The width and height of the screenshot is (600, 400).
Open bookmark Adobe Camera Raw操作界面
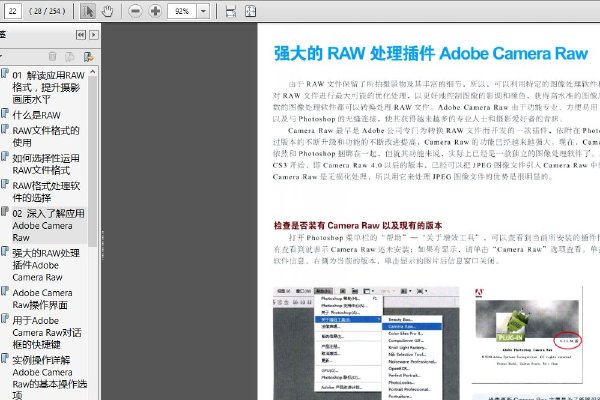click(x=42, y=299)
